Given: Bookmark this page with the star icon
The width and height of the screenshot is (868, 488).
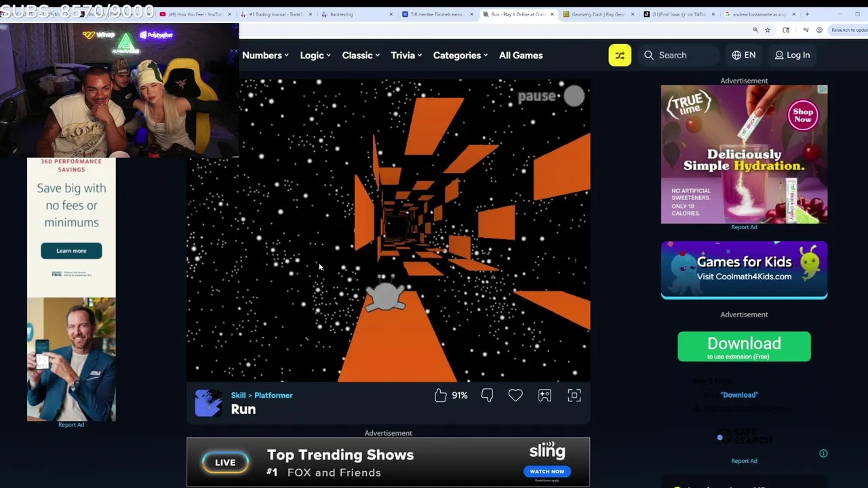Looking at the screenshot, I should point(768,30).
